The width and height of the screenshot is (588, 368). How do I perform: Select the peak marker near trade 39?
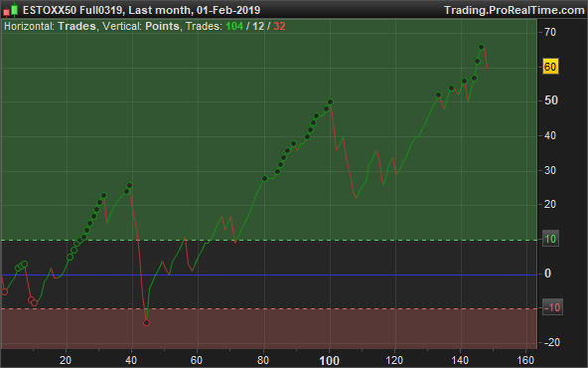coord(130,186)
